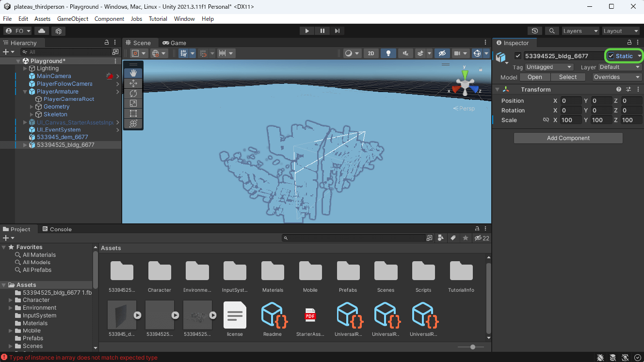Click the red error icon in status bar

click(x=4, y=358)
